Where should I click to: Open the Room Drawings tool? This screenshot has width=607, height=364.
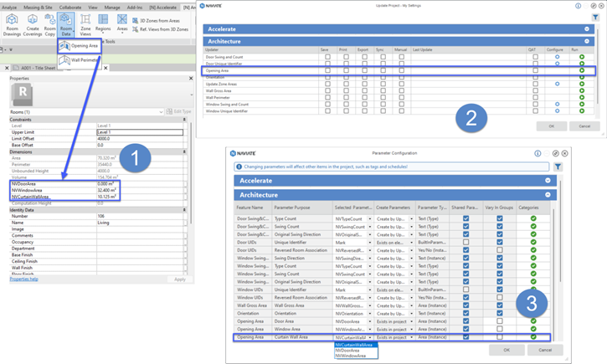[x=12, y=25]
